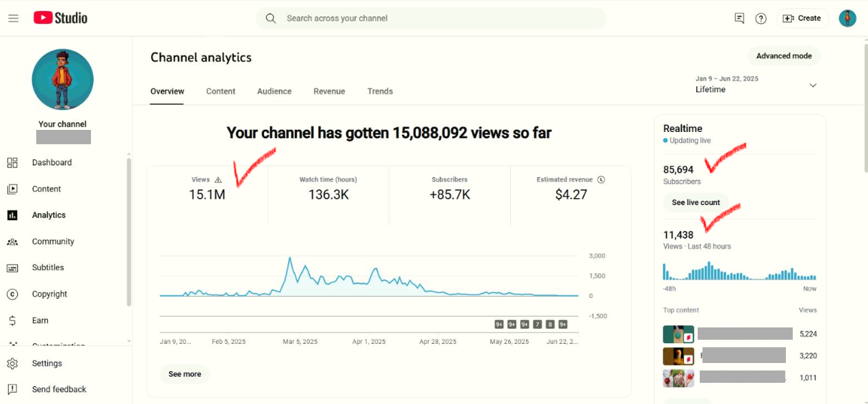The height and width of the screenshot is (404, 868).
Task: Switch to the Audience tab
Action: click(x=274, y=92)
